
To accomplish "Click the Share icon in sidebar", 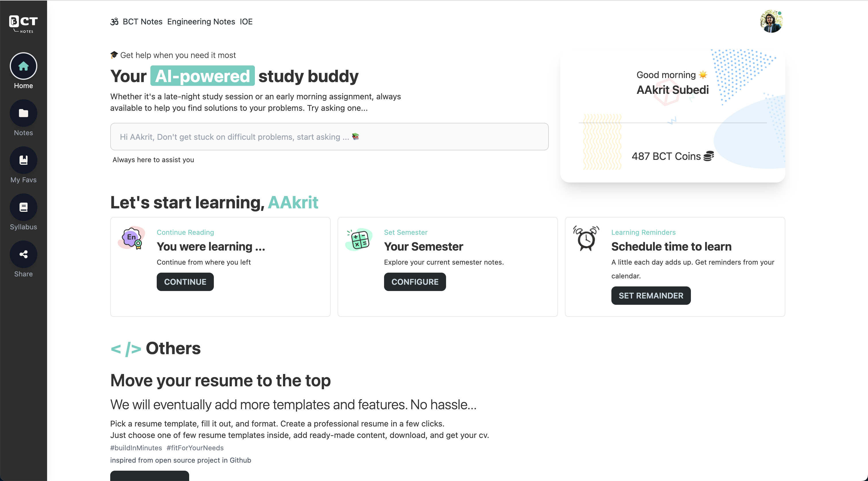I will point(23,254).
